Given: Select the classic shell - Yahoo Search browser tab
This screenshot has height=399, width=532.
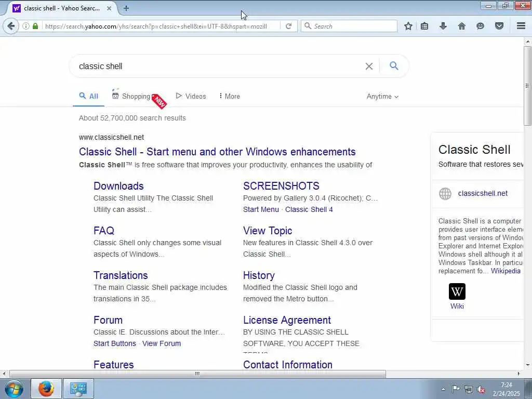Looking at the screenshot, I should click(61, 8).
